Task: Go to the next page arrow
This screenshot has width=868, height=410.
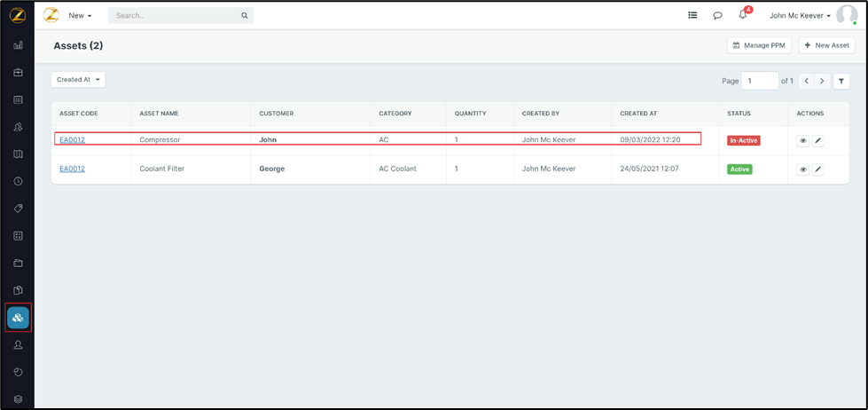Action: pos(822,82)
